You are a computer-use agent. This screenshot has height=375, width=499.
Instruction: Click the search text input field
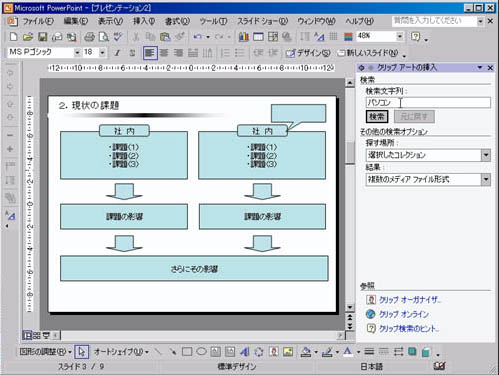tap(428, 103)
